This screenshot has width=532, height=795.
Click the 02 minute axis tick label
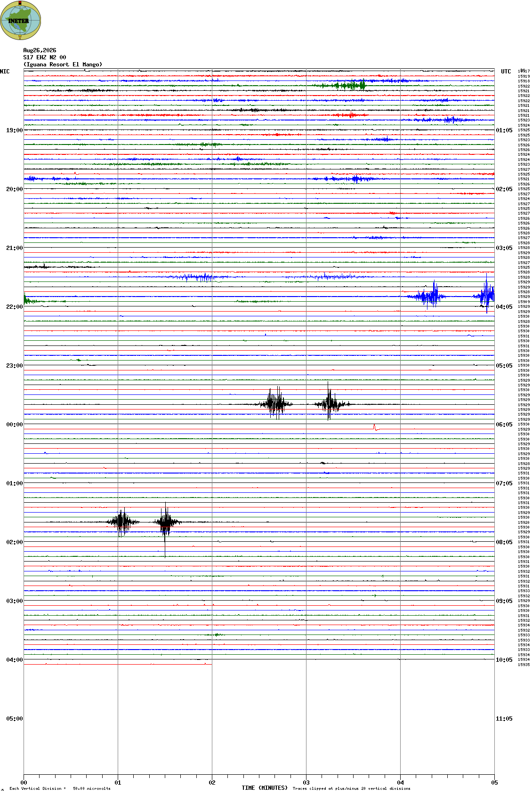(x=212, y=783)
